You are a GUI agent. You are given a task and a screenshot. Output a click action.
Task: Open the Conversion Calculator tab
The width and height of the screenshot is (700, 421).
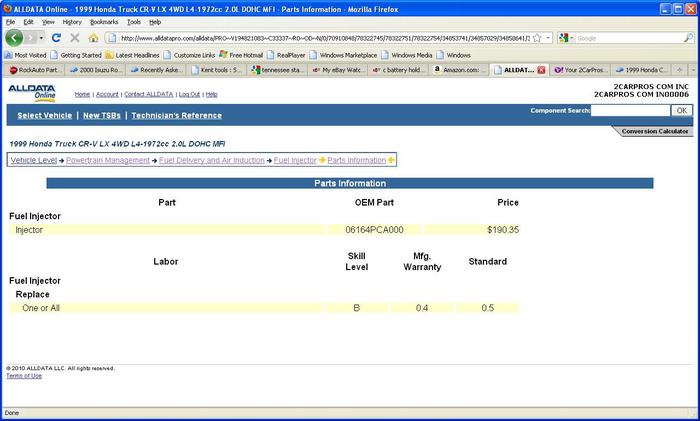(x=654, y=131)
